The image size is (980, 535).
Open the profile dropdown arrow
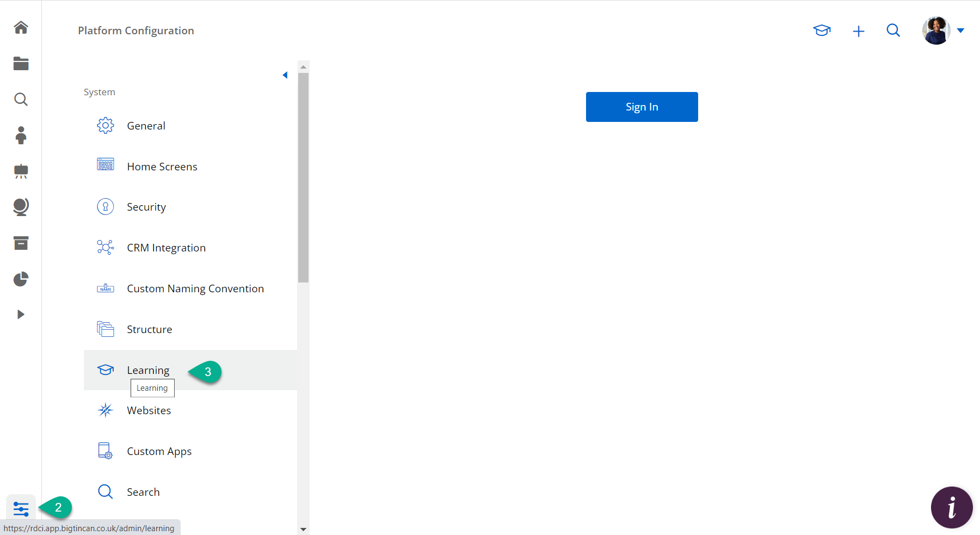[960, 30]
